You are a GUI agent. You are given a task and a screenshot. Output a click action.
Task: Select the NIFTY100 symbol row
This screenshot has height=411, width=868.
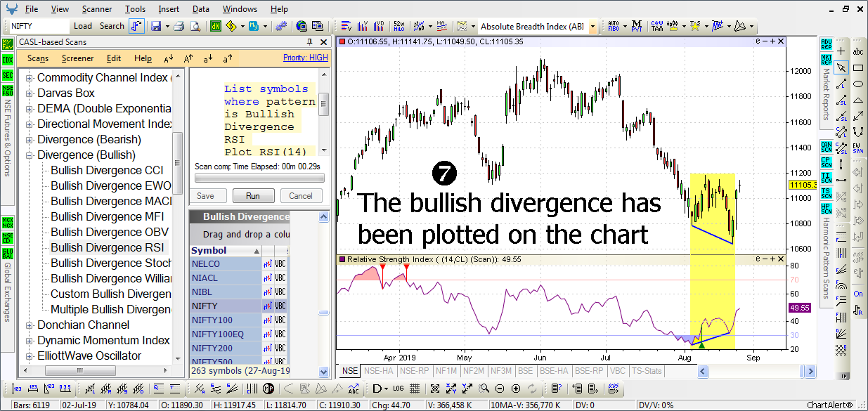[x=226, y=320]
